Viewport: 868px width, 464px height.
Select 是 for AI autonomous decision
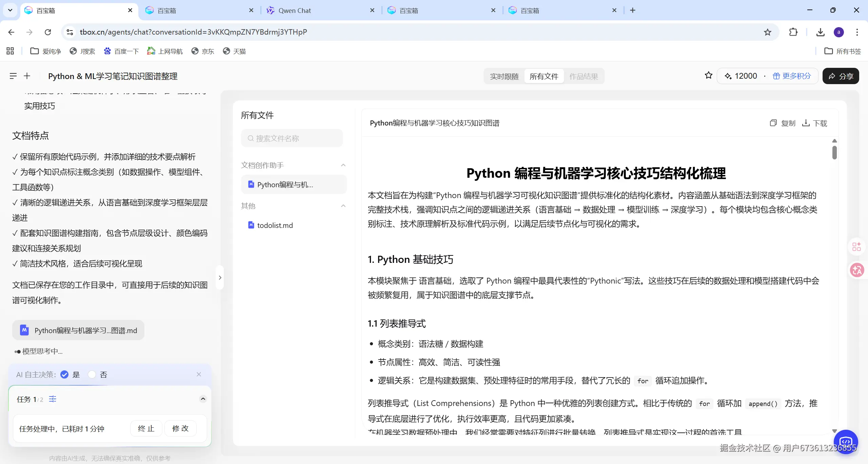coord(64,374)
